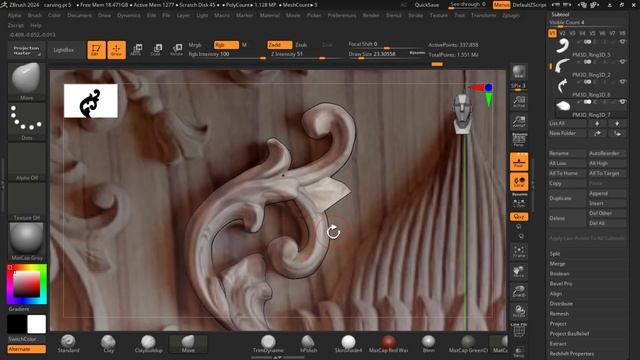Open the Alpha Off selector
640x360 pixels.
[27, 161]
